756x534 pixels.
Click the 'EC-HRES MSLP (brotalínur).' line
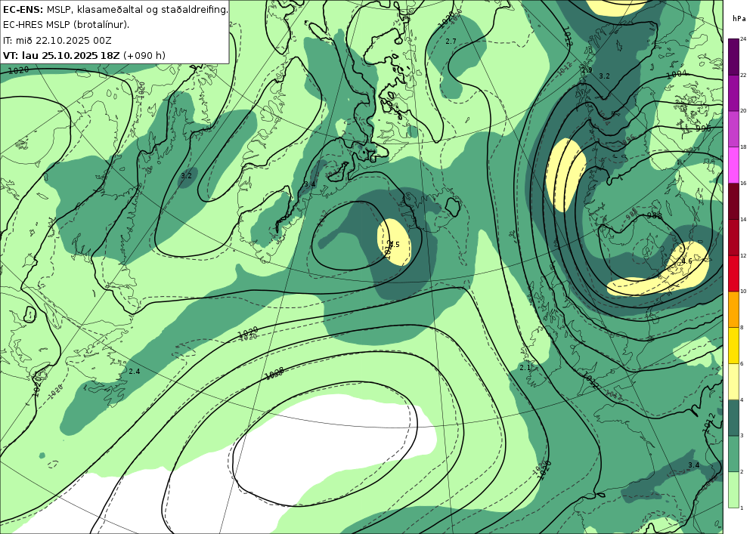point(66,25)
